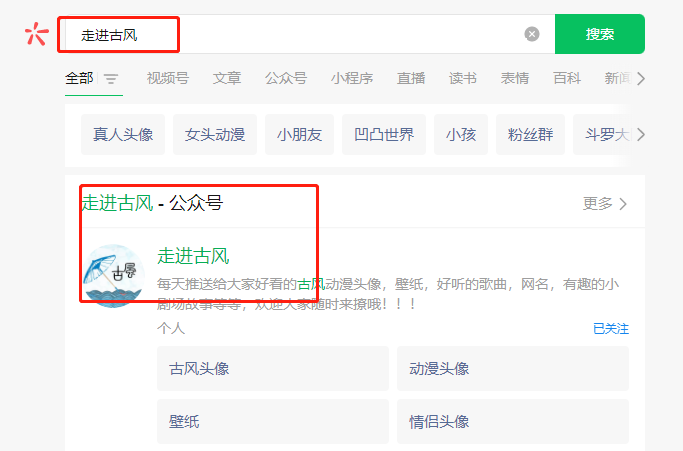Open 更多 to see more official accounts
Image resolution: width=683 pixels, height=451 pixels.
coord(605,204)
